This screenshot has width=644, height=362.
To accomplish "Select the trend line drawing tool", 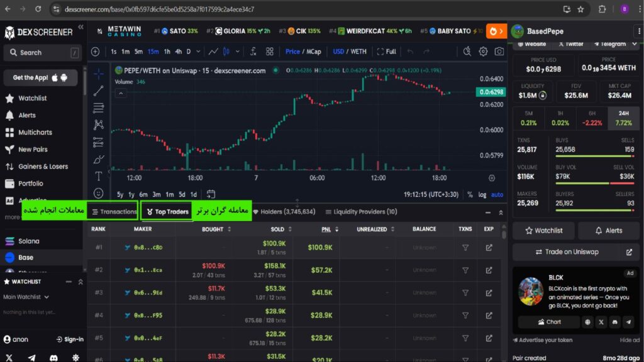I will coord(99,90).
